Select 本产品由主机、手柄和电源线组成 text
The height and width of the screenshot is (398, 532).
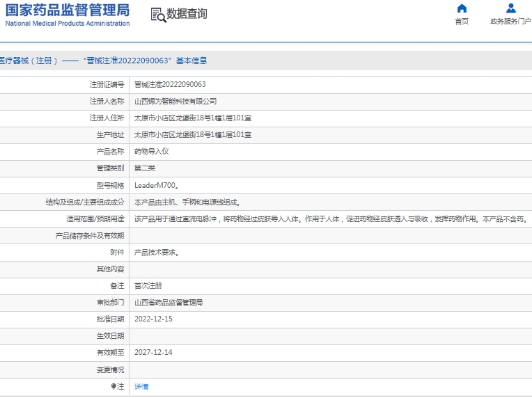[187, 202]
